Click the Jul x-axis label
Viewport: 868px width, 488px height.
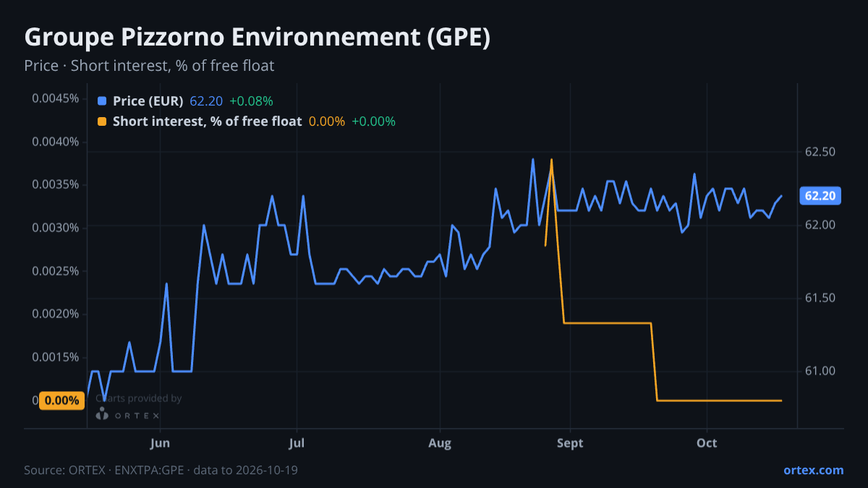[x=296, y=442]
